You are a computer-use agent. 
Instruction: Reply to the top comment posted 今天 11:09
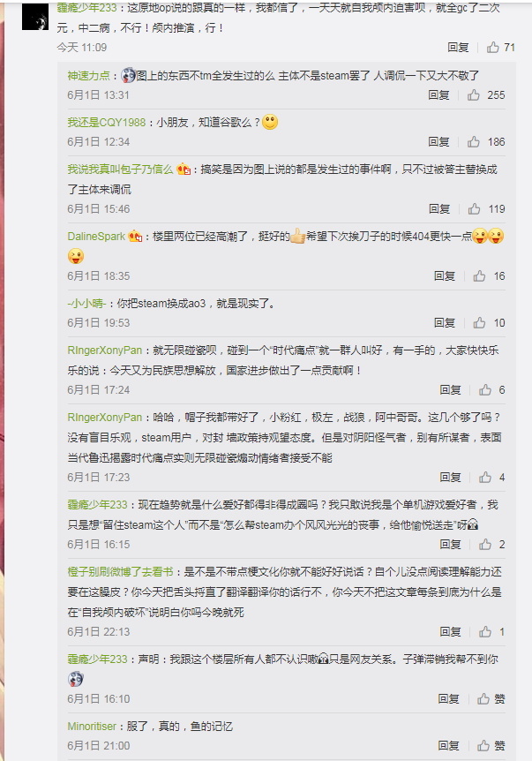(458, 47)
